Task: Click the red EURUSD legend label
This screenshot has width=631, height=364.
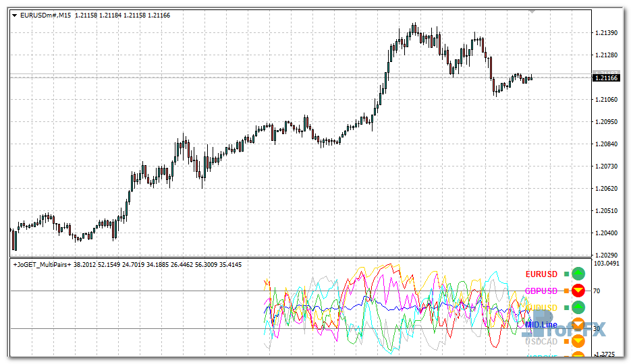Action: [541, 274]
